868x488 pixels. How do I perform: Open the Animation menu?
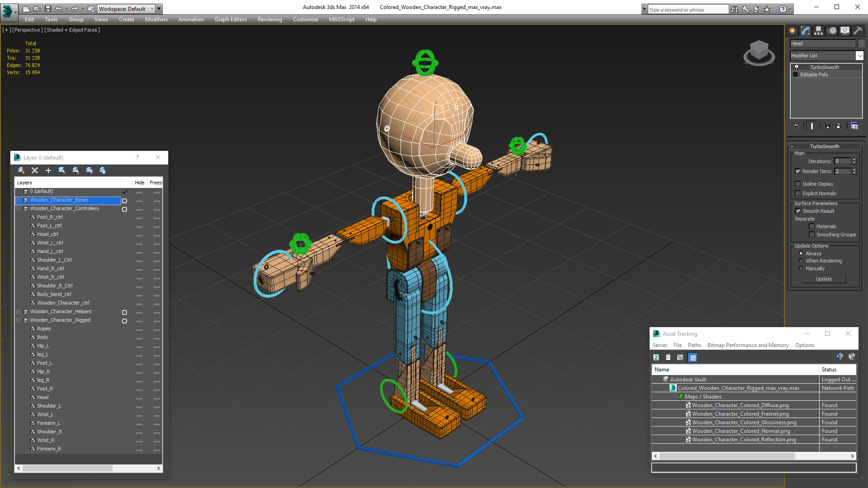click(x=191, y=19)
